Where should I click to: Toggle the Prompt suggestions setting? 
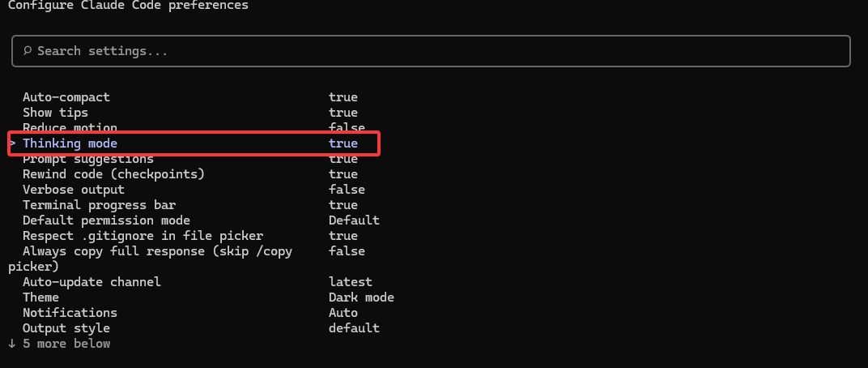point(88,159)
